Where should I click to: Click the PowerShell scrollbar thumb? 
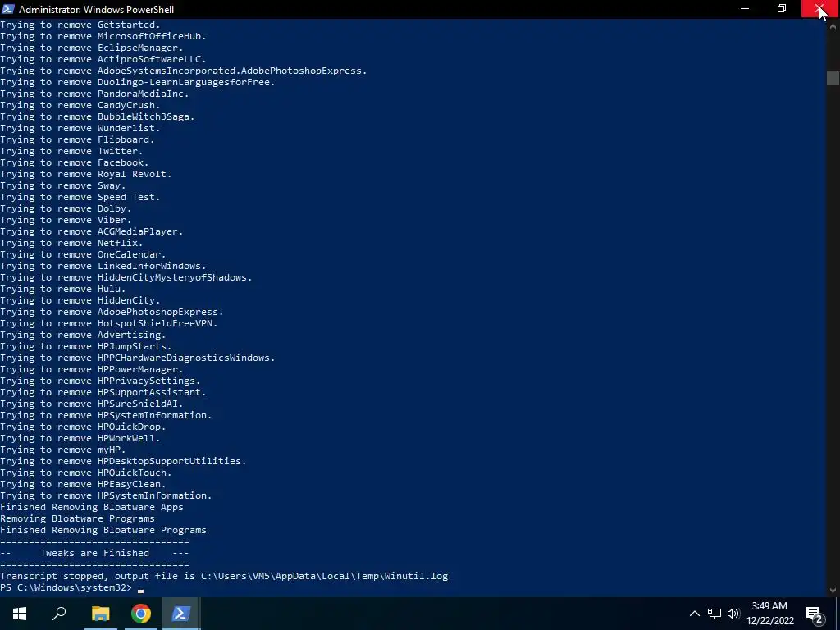pyautogui.click(x=833, y=78)
